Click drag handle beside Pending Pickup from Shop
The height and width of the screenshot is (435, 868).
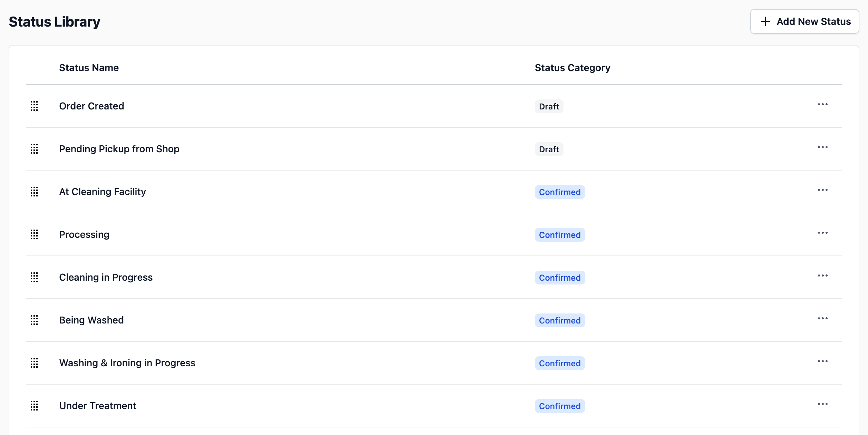pyautogui.click(x=34, y=149)
